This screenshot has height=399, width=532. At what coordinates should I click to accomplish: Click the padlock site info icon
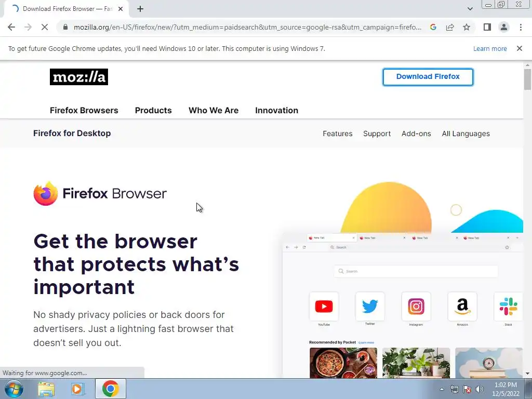pyautogui.click(x=65, y=27)
